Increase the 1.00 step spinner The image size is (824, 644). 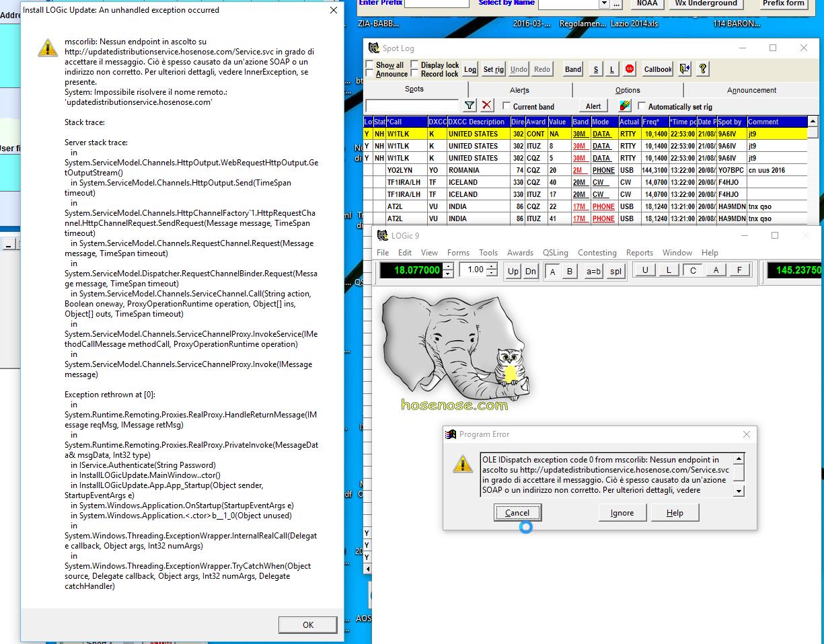492,266
